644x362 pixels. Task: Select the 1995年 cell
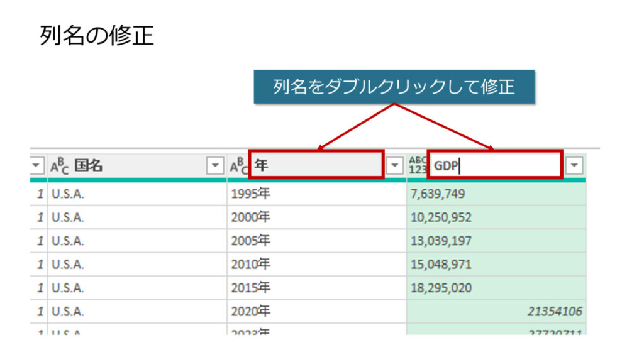pyautogui.click(x=250, y=194)
